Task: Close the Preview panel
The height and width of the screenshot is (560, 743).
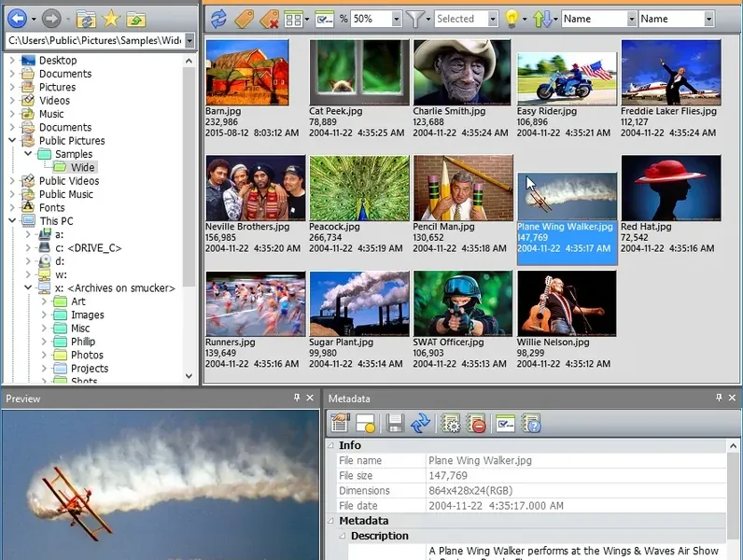Action: click(311, 399)
